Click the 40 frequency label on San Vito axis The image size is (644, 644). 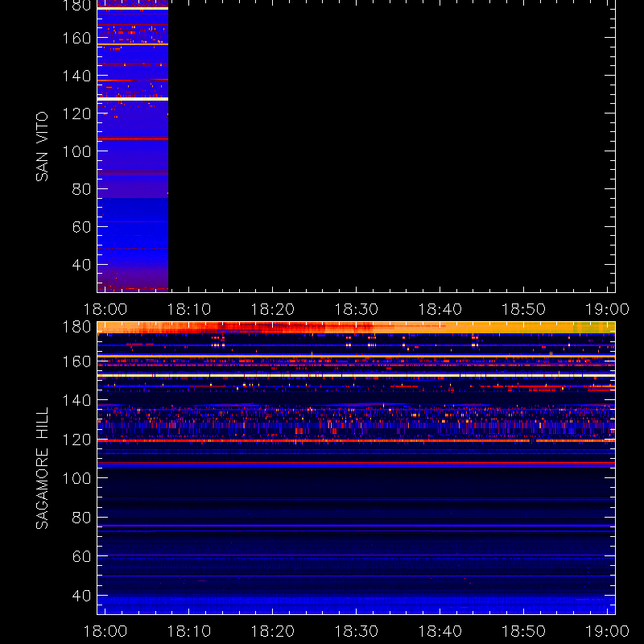coord(82,265)
